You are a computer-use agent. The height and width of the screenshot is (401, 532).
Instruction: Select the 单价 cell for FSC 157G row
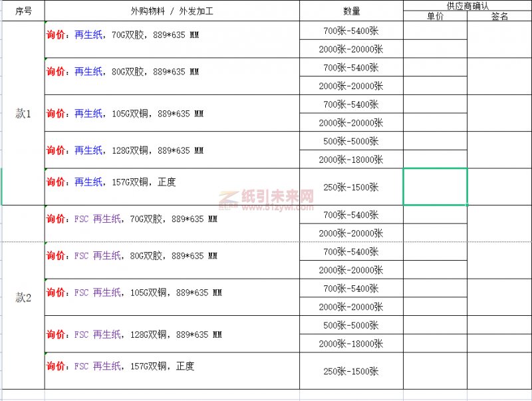(x=435, y=371)
